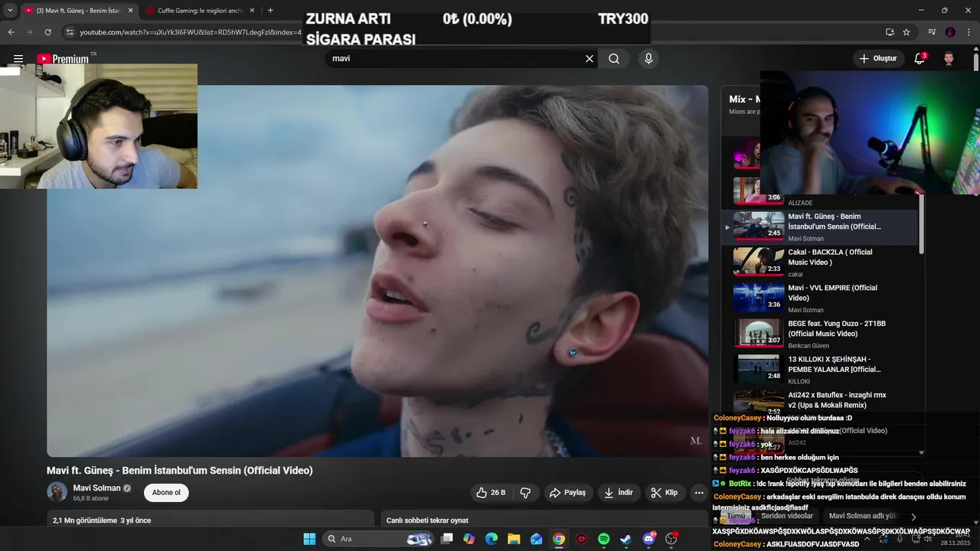Open Spotify from the taskbar
The image size is (980, 551).
point(603,539)
